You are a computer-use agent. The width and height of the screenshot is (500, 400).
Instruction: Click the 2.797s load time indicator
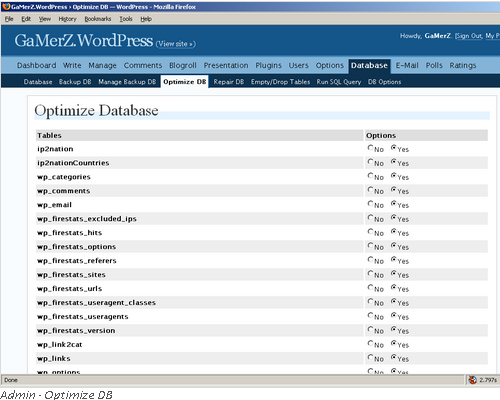point(488,380)
